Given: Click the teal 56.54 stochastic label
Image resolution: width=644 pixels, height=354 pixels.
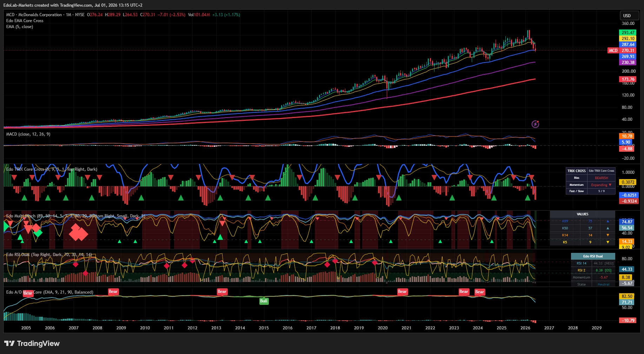Looking at the screenshot, I should tap(627, 228).
